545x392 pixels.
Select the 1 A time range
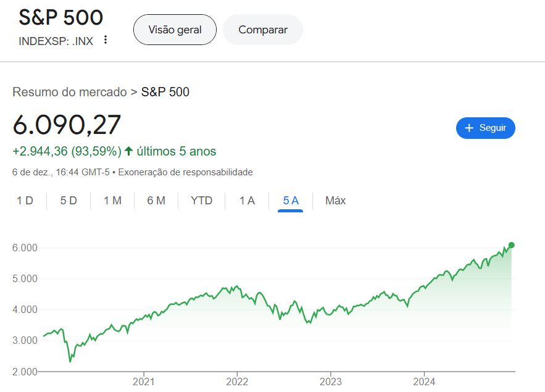pyautogui.click(x=247, y=201)
